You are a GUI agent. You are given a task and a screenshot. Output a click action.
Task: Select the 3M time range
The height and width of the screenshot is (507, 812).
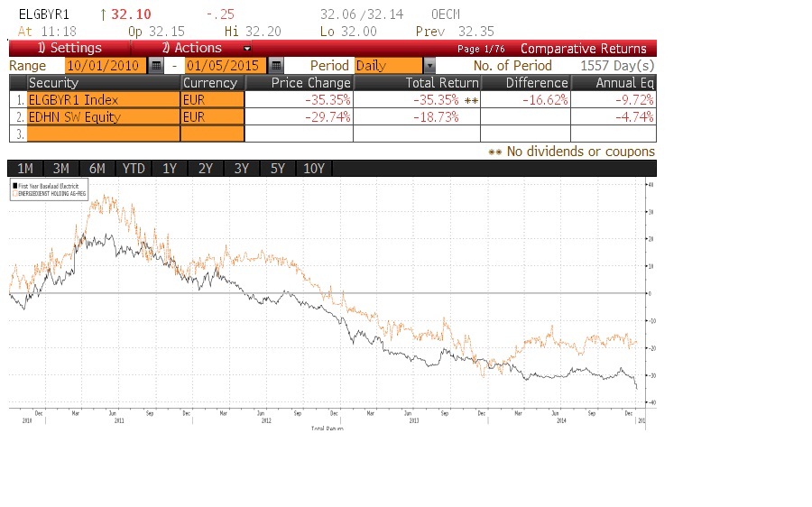click(61, 169)
